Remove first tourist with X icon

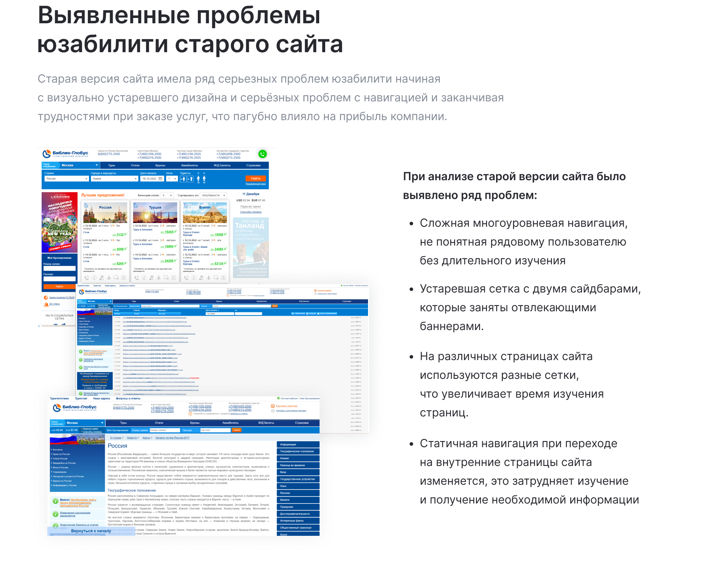198,173
